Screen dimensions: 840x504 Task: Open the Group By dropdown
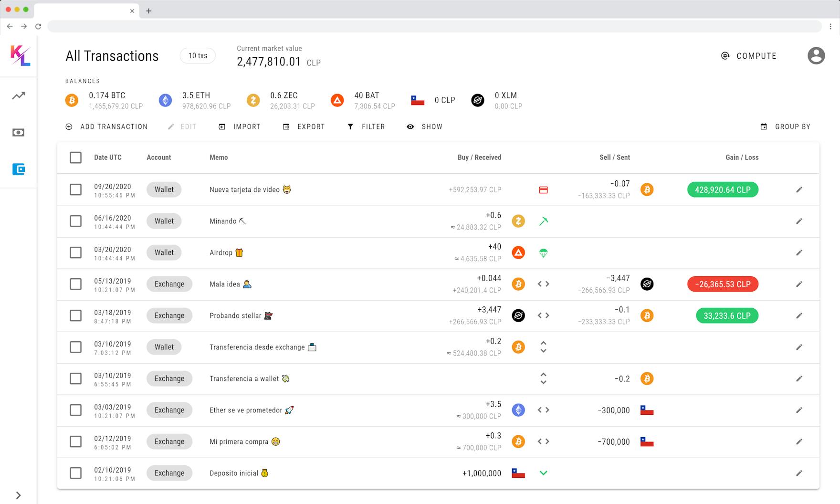[785, 126]
